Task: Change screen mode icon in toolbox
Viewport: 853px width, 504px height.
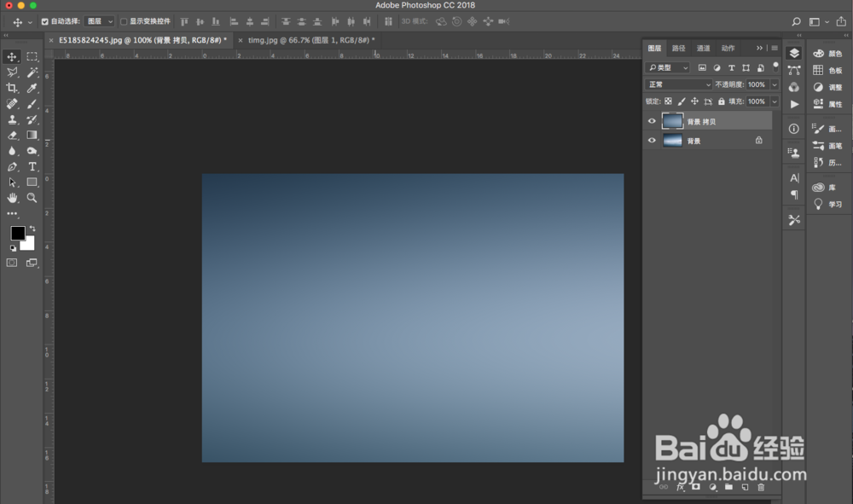Action: click(x=32, y=264)
